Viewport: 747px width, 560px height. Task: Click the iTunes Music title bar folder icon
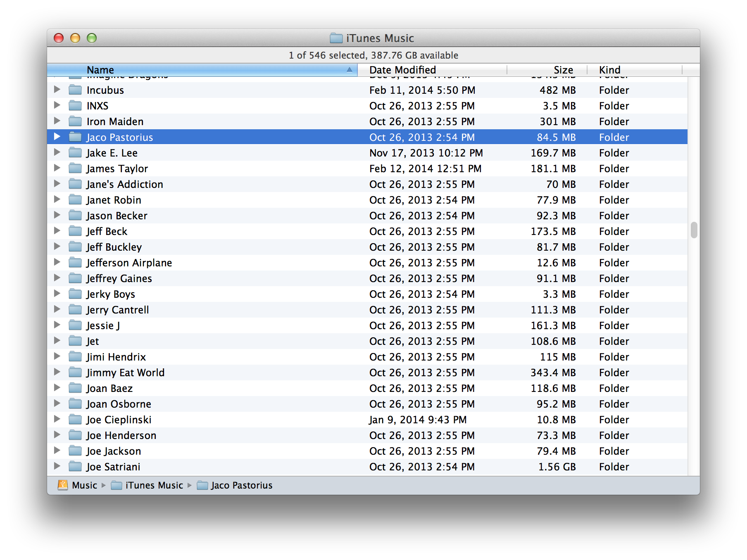pyautogui.click(x=336, y=38)
